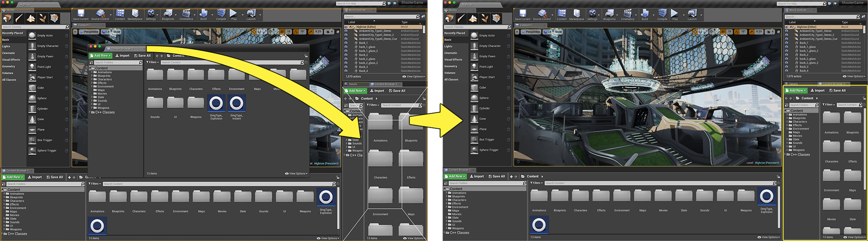The width and height of the screenshot is (868, 241).
Task: Open Filters dropdown in right editor's yellow-outlined browser
Action: click(x=828, y=105)
